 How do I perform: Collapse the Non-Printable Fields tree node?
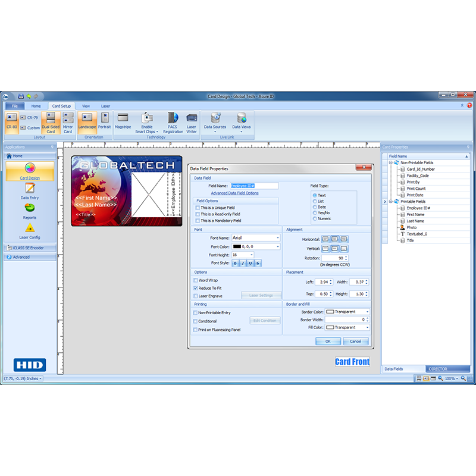point(390,162)
